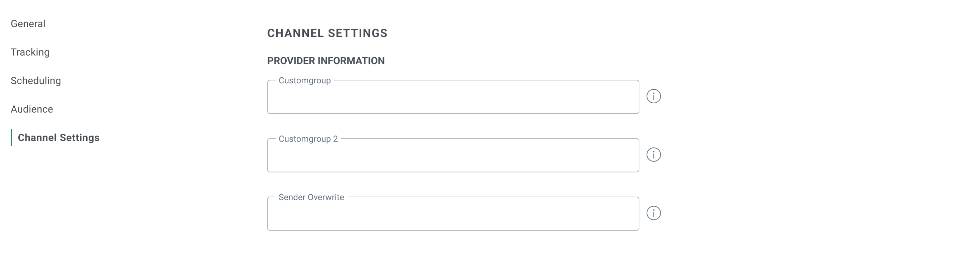The height and width of the screenshot is (277, 980).
Task: Open the Audience section
Action: coord(32,109)
